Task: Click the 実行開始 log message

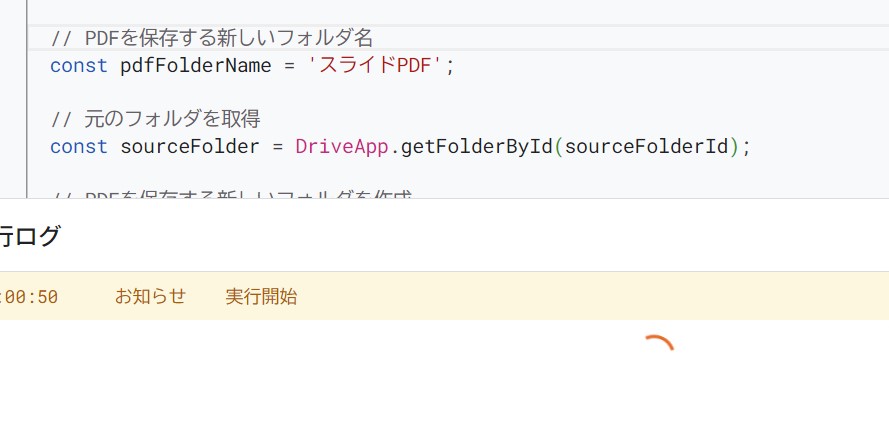Action: (x=261, y=296)
